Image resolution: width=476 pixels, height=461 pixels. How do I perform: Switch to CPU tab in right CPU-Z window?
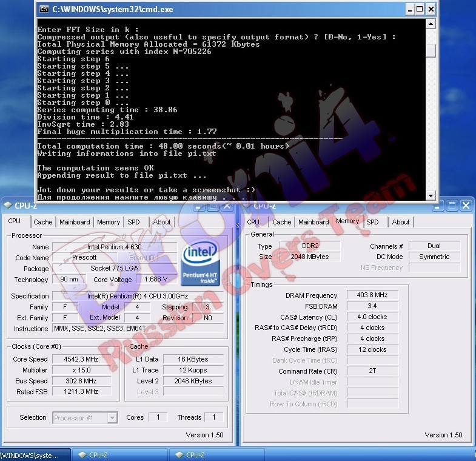pos(253,222)
